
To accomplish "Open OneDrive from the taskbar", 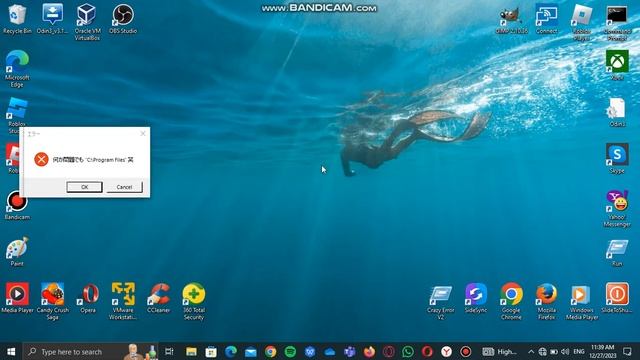I will [x=330, y=351].
